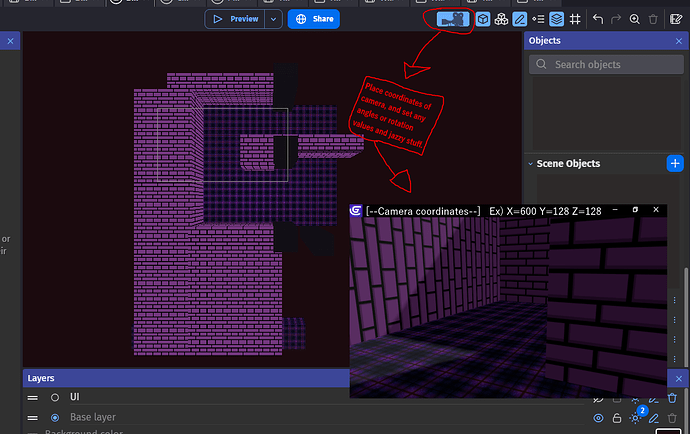Undo the last change
Screen dimensions: 690x434
pos(598,19)
